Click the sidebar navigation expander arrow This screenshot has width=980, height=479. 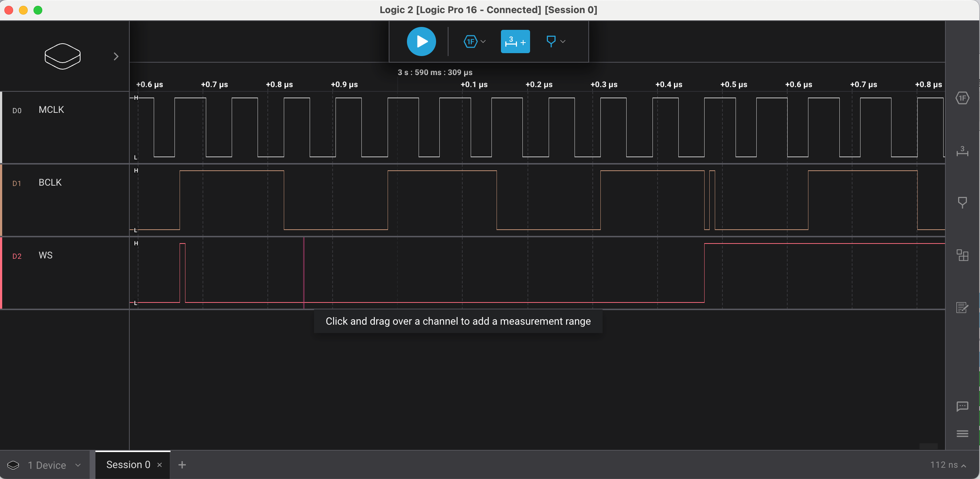tap(116, 56)
